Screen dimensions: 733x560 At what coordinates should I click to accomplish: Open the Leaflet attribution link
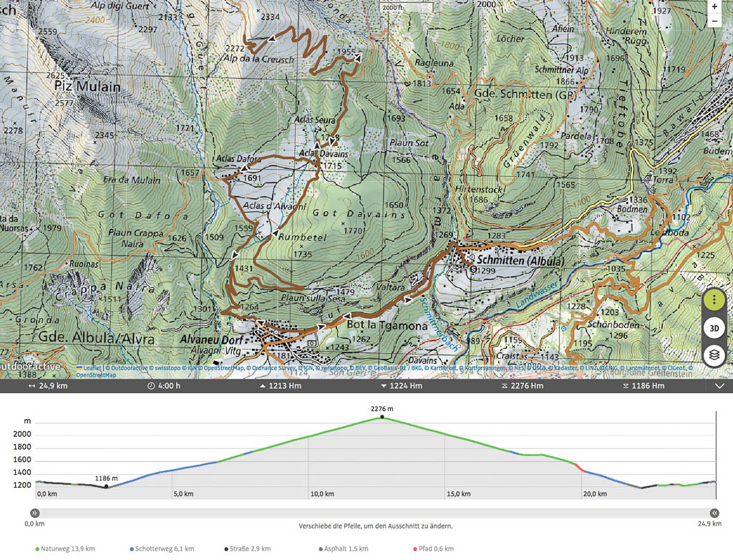92,367
